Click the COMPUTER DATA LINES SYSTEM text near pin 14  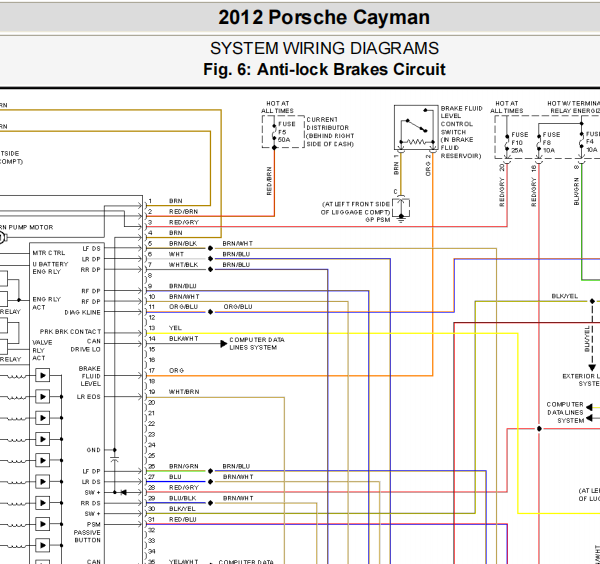click(257, 344)
